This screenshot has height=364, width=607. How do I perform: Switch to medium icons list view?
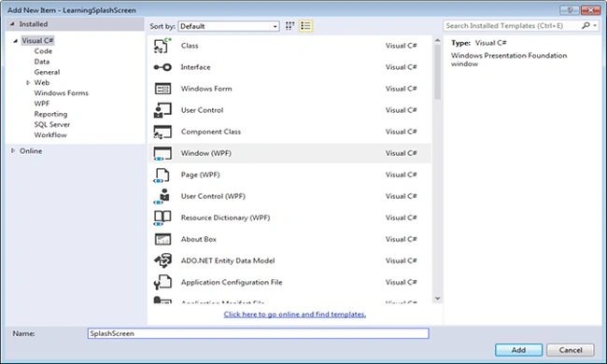305,26
